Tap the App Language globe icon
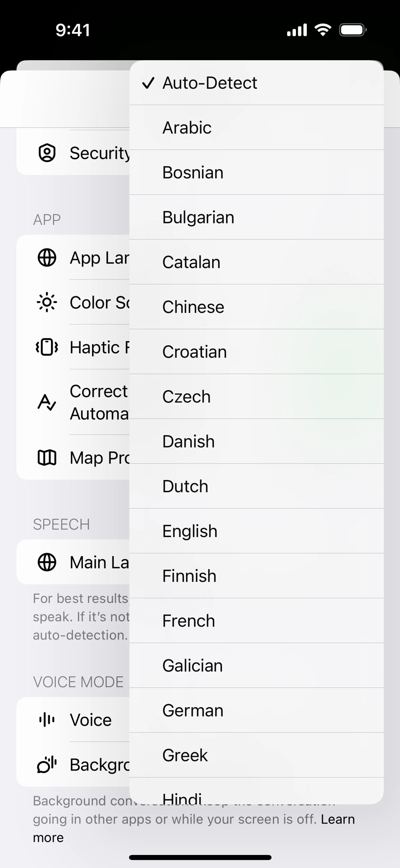This screenshot has width=400, height=868. 47,258
